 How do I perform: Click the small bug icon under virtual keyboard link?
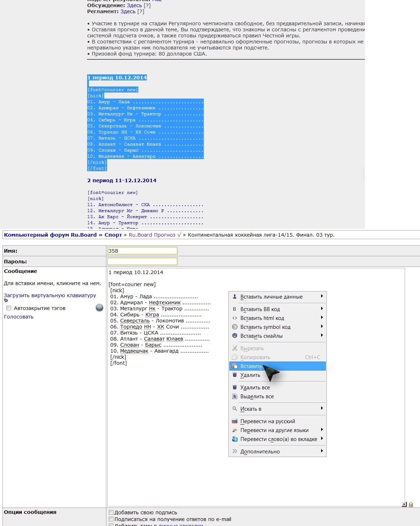click(6, 300)
